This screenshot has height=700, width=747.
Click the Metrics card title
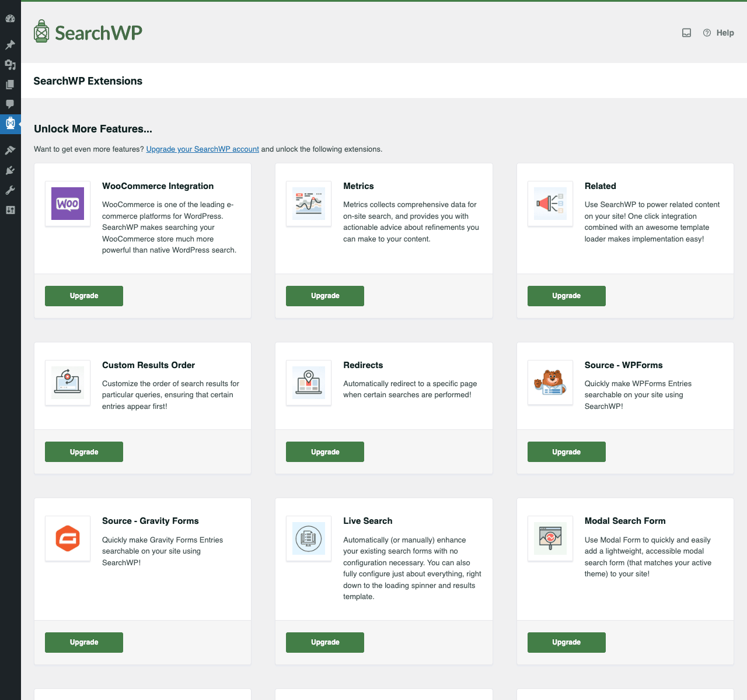click(x=358, y=186)
